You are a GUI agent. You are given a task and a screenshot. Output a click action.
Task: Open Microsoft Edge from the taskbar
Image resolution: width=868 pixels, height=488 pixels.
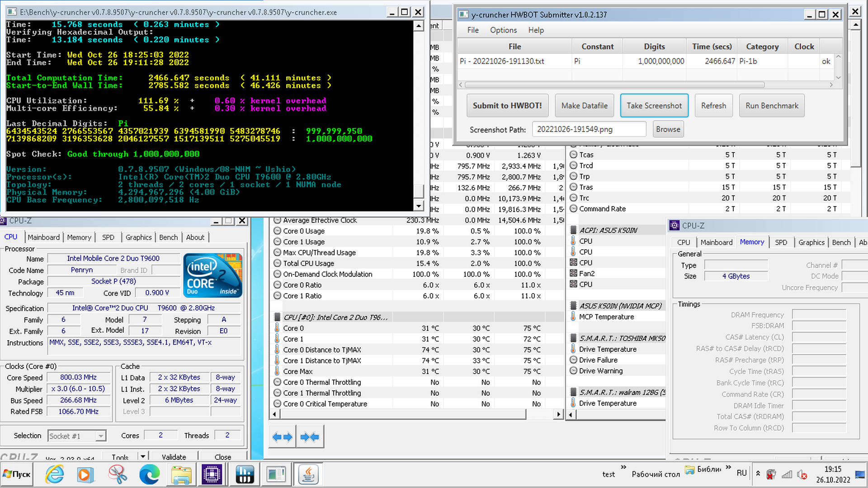point(149,474)
